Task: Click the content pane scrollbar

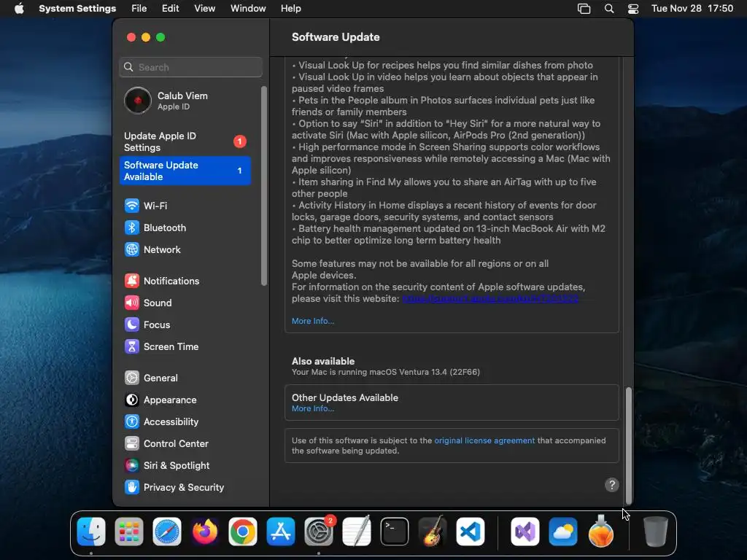Action: 629,446
